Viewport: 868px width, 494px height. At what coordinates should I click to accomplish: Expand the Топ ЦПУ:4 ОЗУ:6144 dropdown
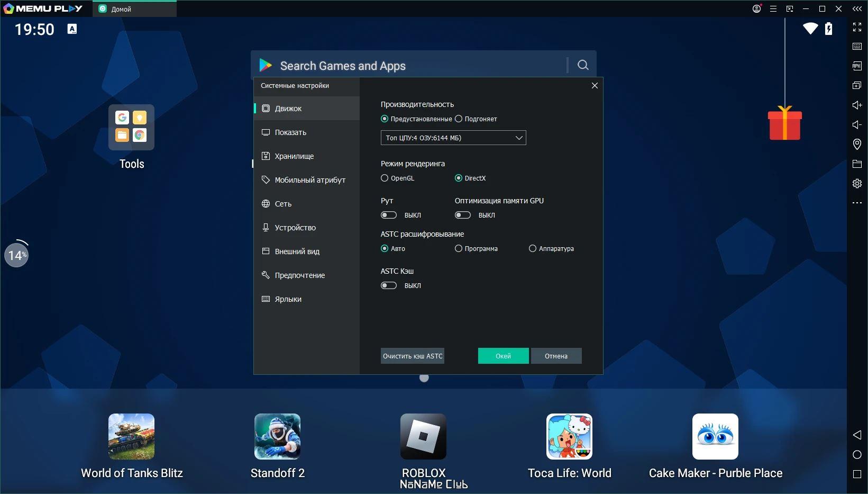point(453,138)
